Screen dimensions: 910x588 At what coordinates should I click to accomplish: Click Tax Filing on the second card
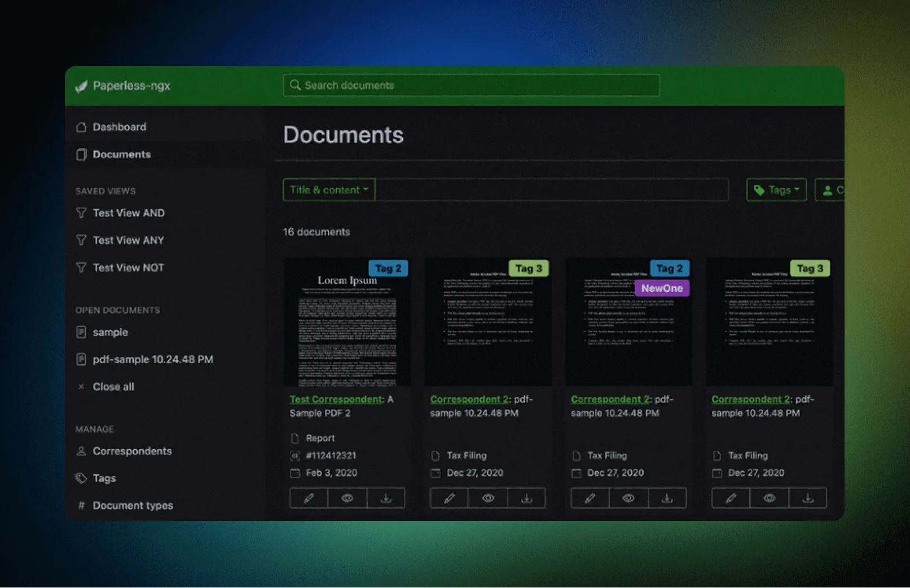(x=467, y=456)
